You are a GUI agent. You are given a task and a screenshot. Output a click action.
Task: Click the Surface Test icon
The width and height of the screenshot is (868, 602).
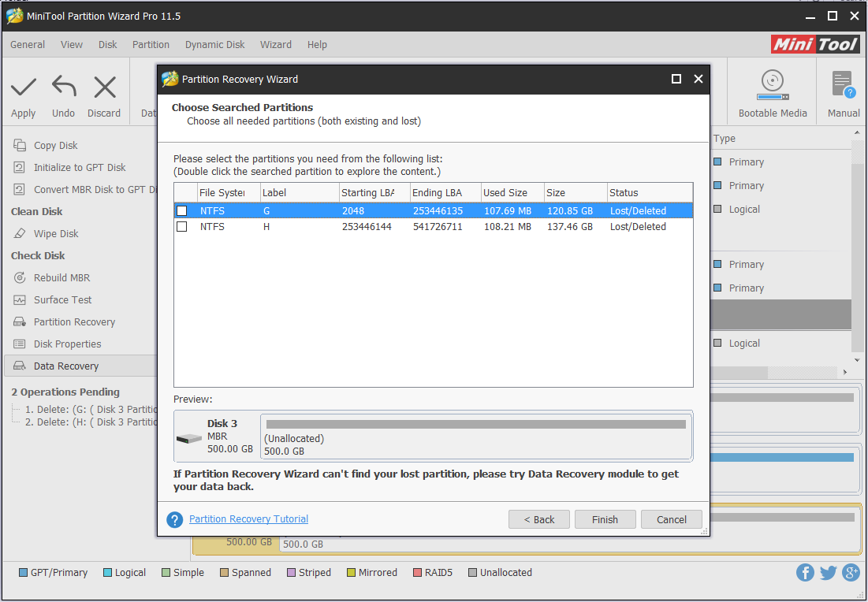click(20, 300)
